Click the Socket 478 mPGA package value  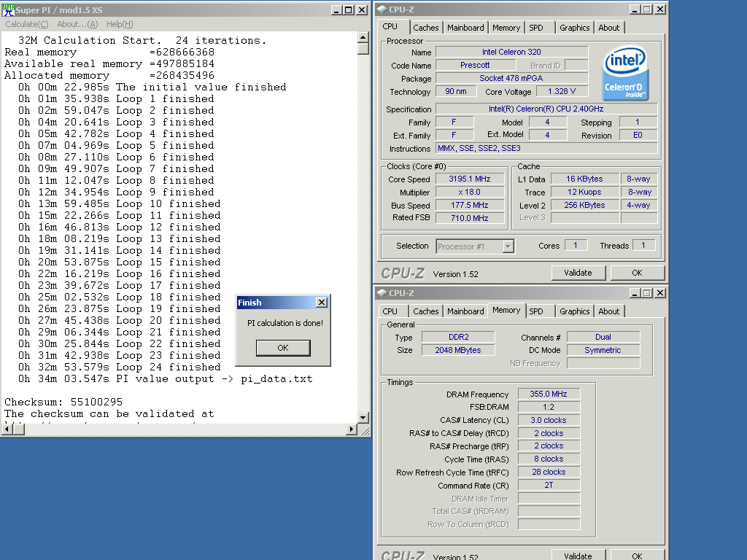(x=511, y=78)
